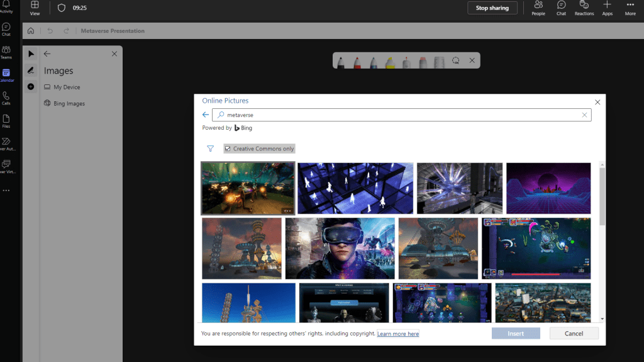The height and width of the screenshot is (362, 644).
Task: Show the People panel
Action: tap(538, 8)
